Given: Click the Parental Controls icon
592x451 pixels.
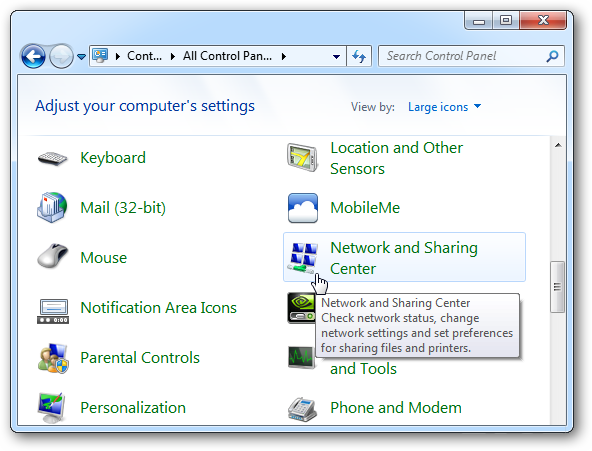Looking at the screenshot, I should click(x=53, y=359).
